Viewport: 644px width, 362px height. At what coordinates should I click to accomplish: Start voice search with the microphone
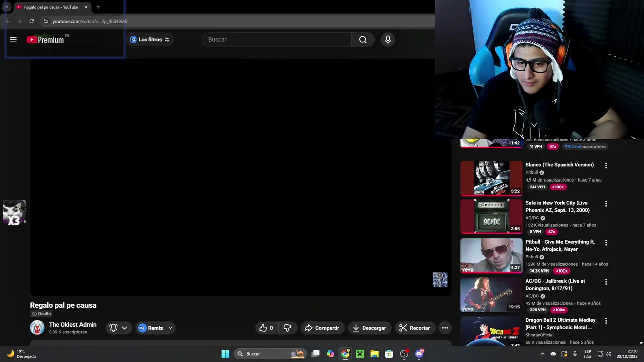(x=388, y=40)
